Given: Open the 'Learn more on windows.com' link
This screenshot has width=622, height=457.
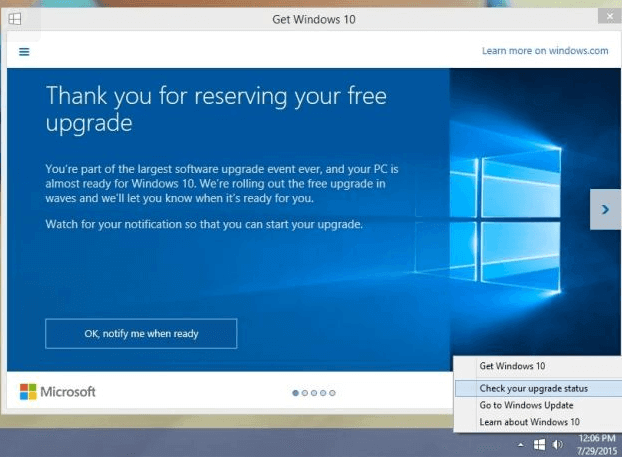Looking at the screenshot, I should point(544,50).
